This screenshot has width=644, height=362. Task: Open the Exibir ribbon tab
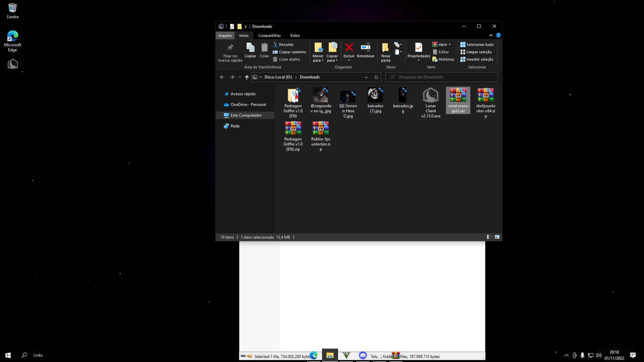[295, 36]
